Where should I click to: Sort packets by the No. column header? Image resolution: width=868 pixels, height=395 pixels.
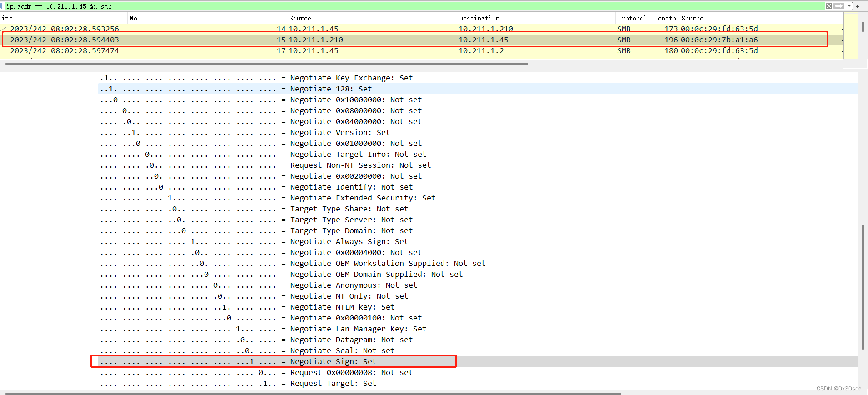pyautogui.click(x=207, y=18)
